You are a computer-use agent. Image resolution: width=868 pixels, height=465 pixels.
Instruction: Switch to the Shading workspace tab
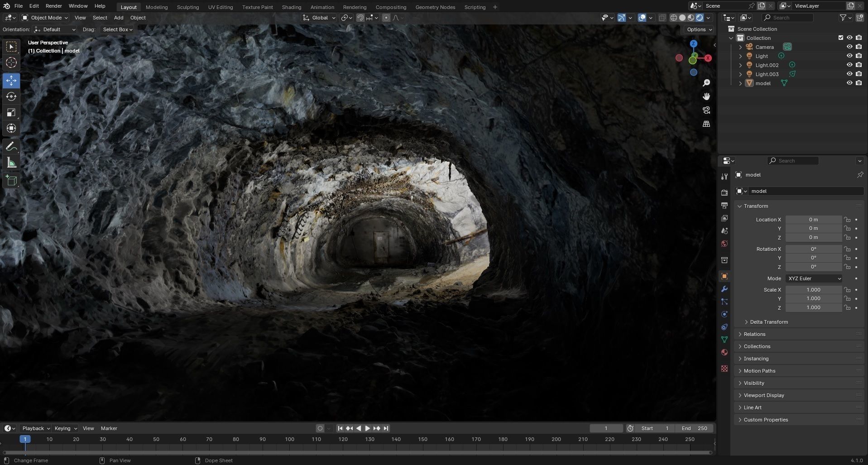292,7
